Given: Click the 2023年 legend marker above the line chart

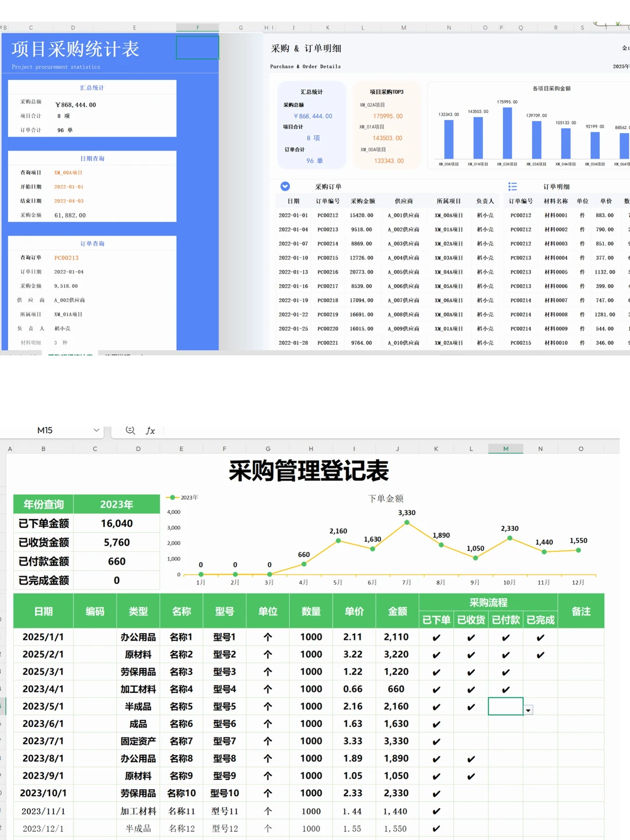Looking at the screenshot, I should pos(173,498).
